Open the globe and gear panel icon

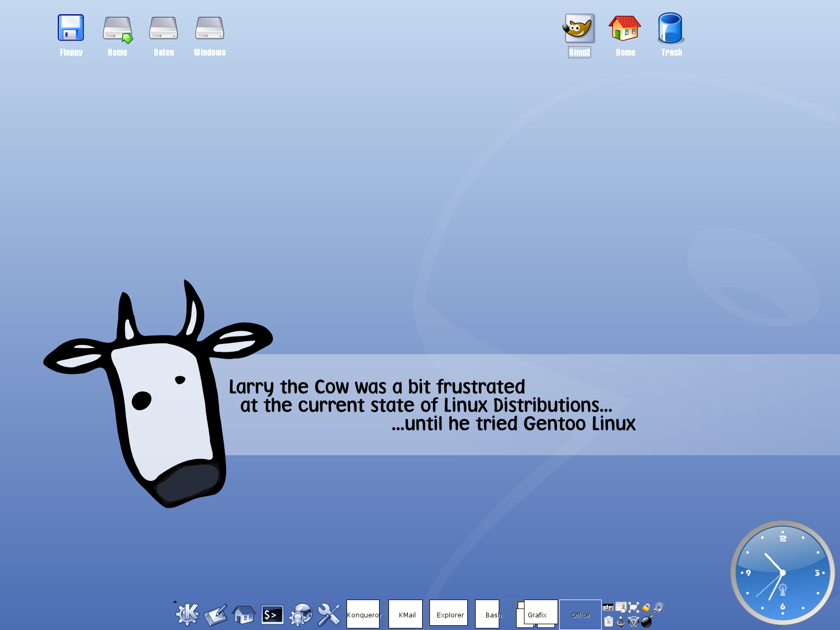pos(301,615)
